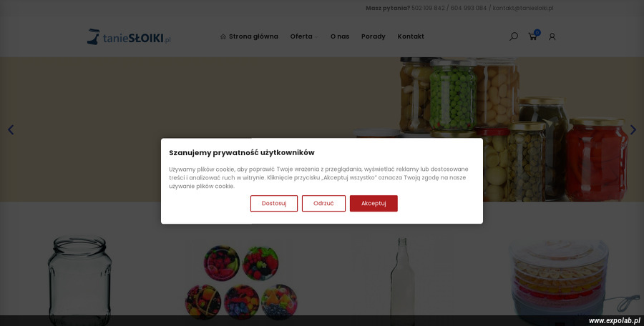Expand the Oferta dropdown menu
The image size is (644, 326).
coord(304,36)
